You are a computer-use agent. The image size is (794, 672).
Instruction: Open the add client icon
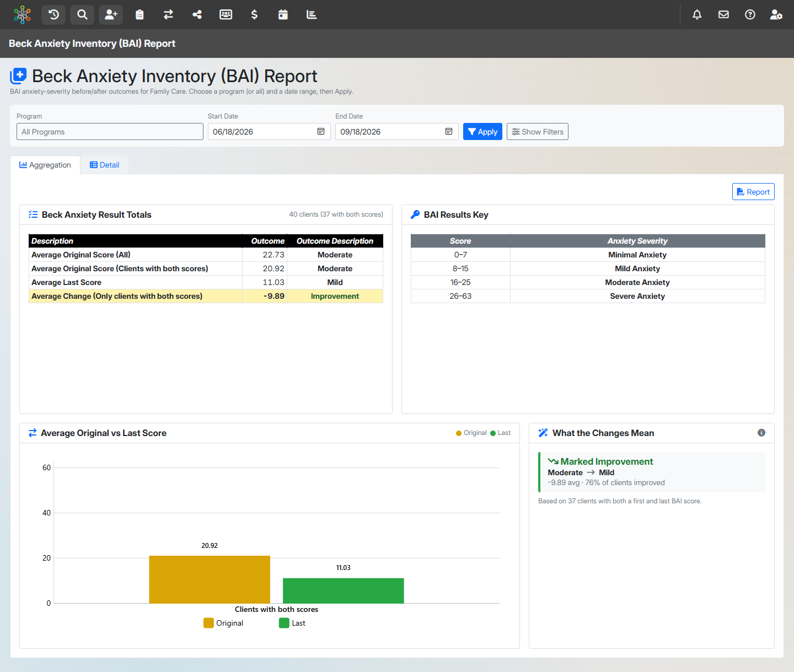click(111, 15)
